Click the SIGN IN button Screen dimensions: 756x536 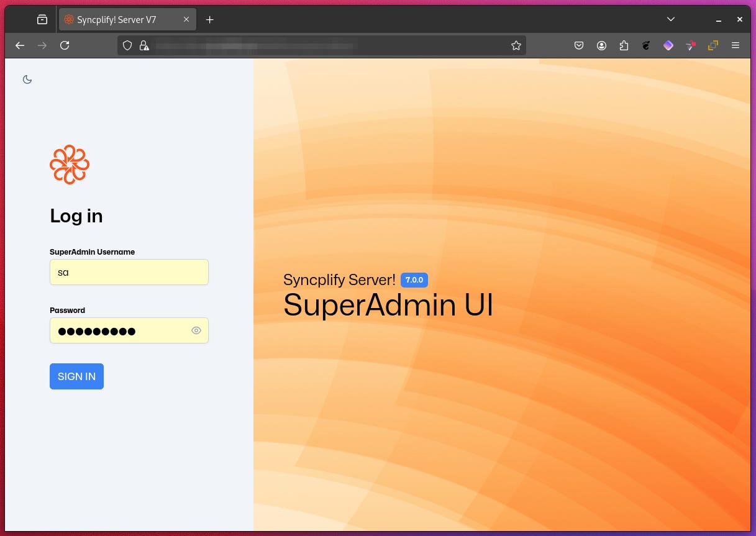coord(76,376)
